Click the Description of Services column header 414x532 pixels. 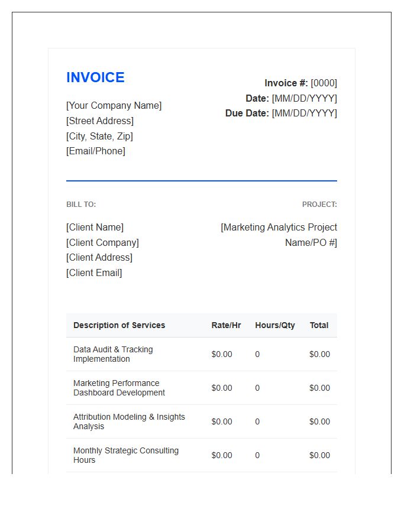[119, 325]
